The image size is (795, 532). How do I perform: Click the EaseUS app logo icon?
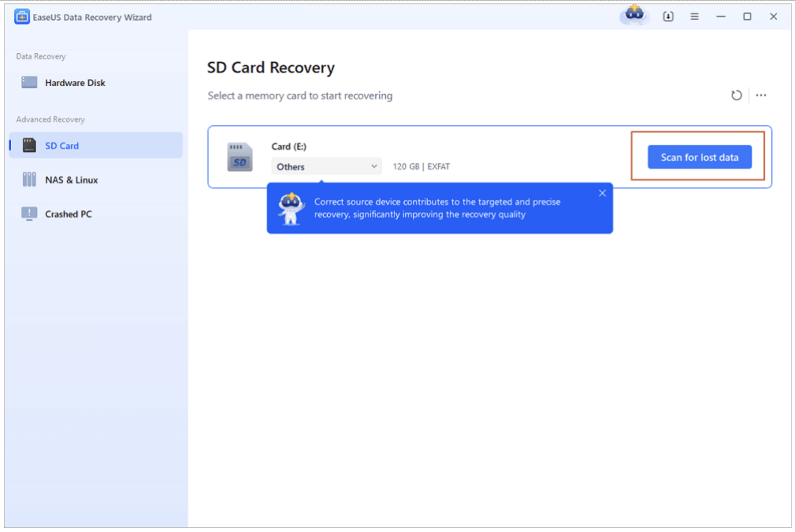[22, 17]
